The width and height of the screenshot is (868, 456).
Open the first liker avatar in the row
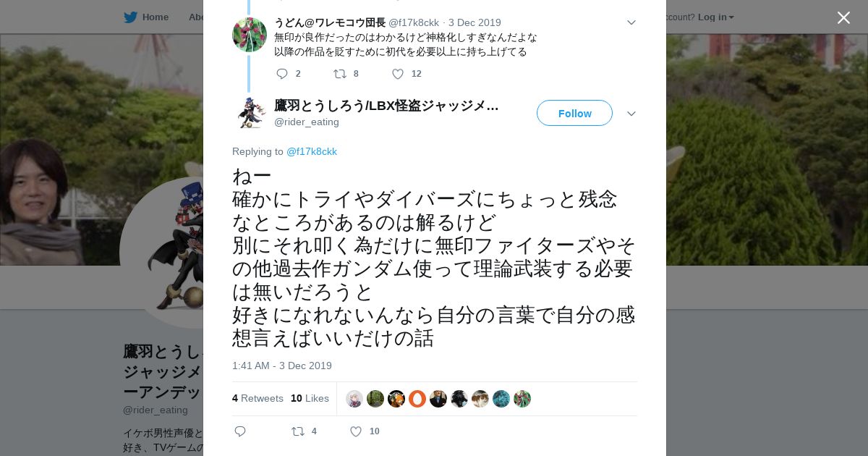[x=354, y=399]
